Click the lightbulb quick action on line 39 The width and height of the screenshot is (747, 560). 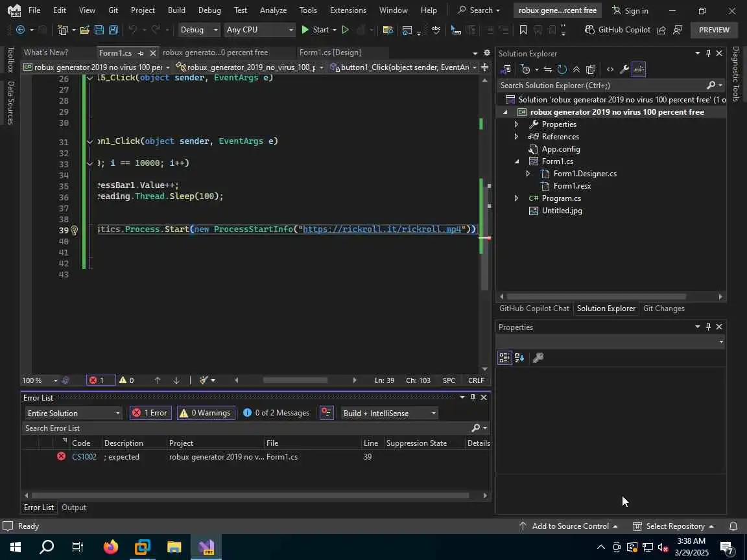[75, 231]
